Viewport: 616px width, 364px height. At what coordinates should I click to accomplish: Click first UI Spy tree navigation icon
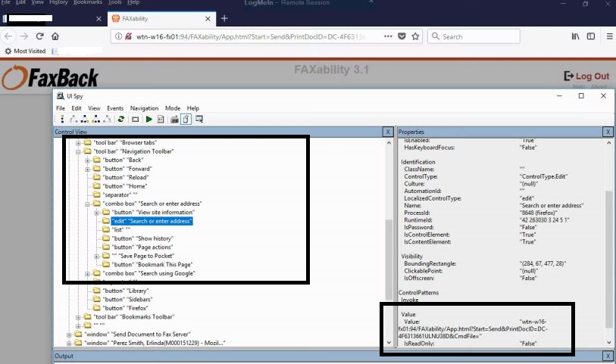point(62,119)
